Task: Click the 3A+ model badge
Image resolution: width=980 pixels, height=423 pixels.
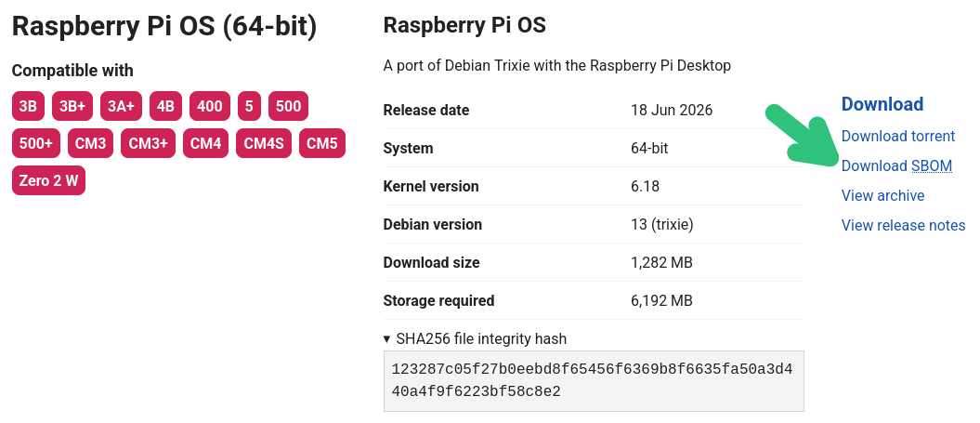Action: click(122, 106)
